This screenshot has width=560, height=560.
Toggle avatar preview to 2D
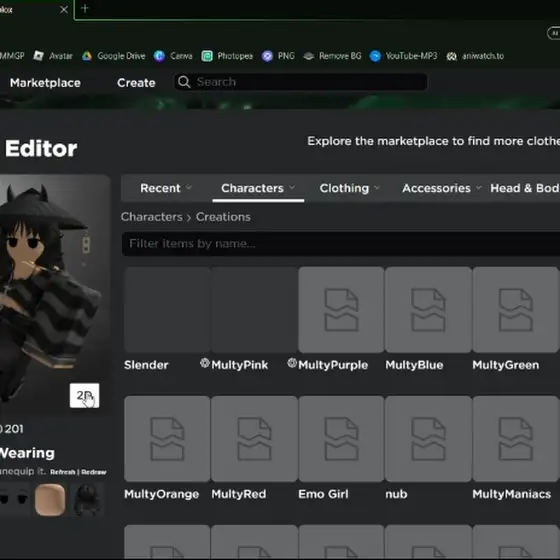click(85, 395)
